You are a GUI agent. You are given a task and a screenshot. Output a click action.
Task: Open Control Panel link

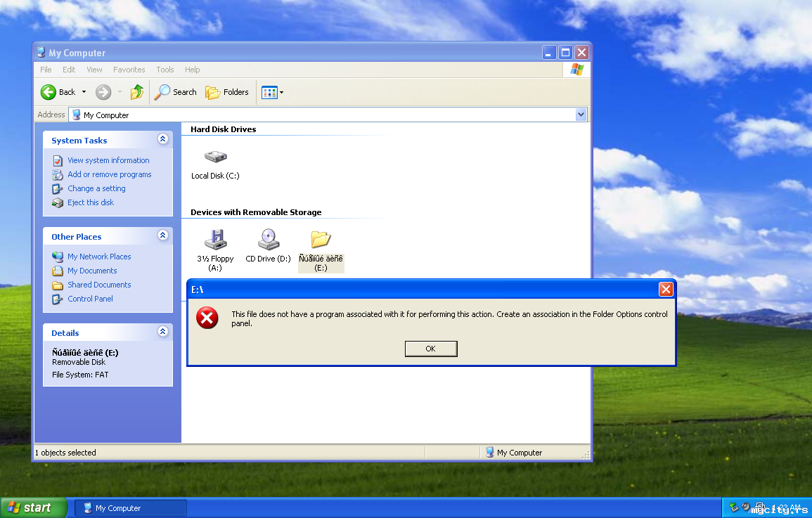click(90, 299)
